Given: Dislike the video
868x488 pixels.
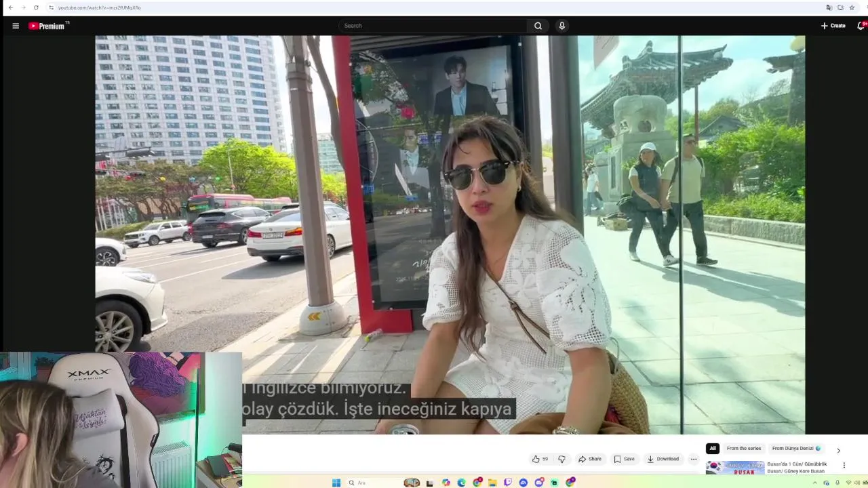Looking at the screenshot, I should point(561,459).
